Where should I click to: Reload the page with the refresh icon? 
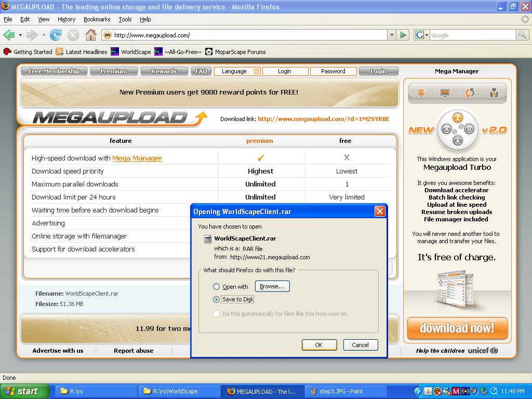coord(56,35)
